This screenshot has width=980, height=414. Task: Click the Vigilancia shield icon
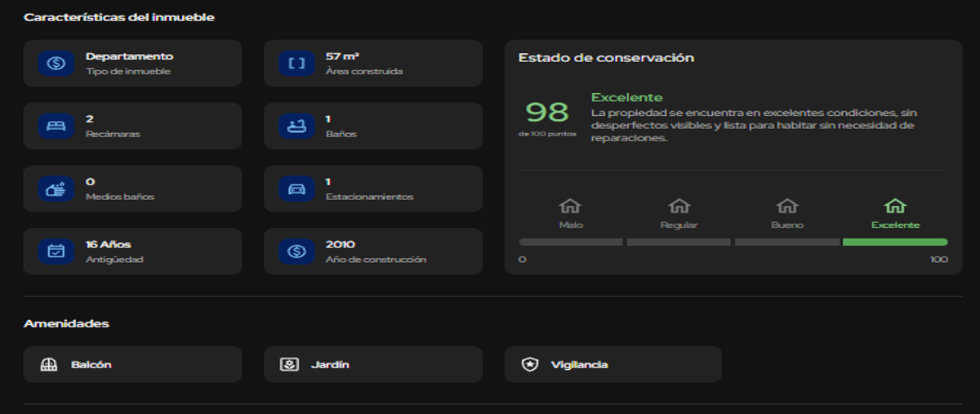[x=530, y=364]
